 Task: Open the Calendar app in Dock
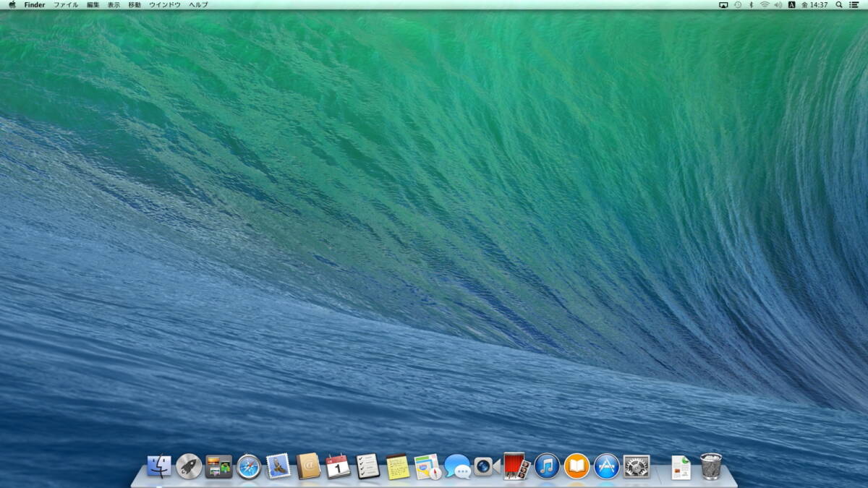tap(338, 466)
